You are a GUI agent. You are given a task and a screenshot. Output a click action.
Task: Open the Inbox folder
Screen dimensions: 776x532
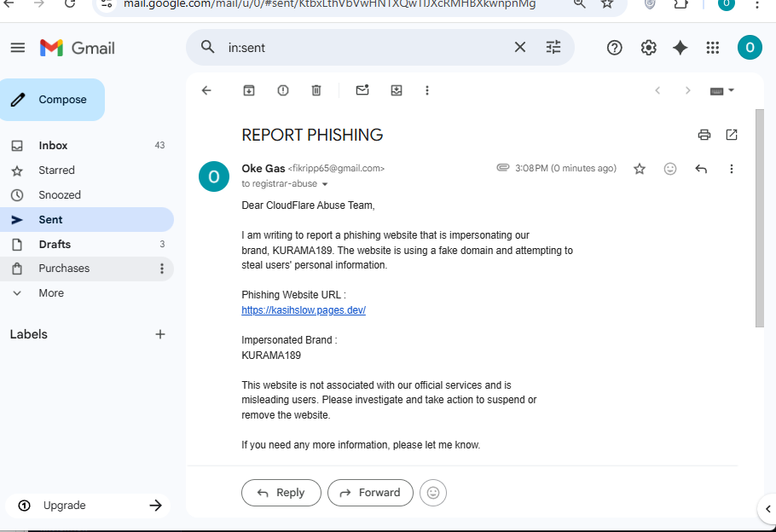click(x=87, y=146)
